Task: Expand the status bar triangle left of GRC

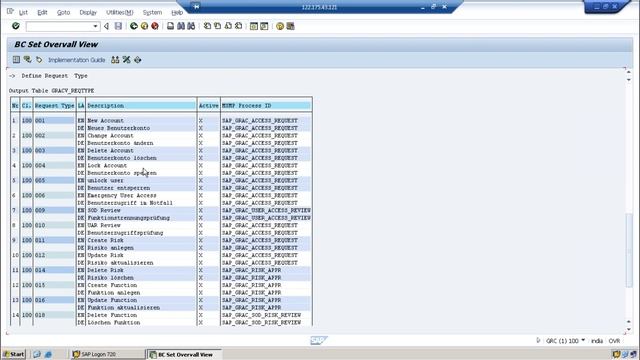Action: tap(538, 340)
